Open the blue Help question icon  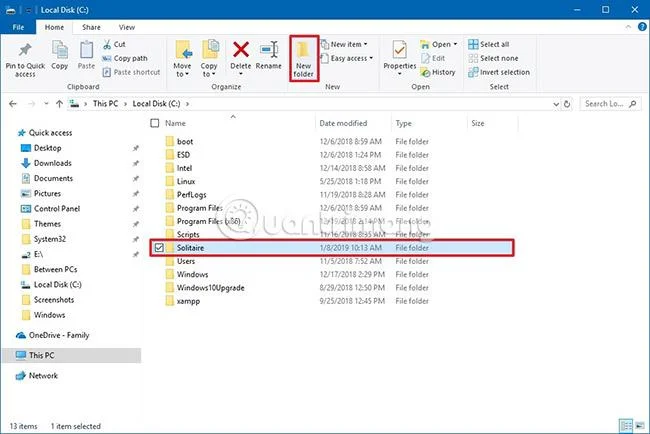coord(642,27)
